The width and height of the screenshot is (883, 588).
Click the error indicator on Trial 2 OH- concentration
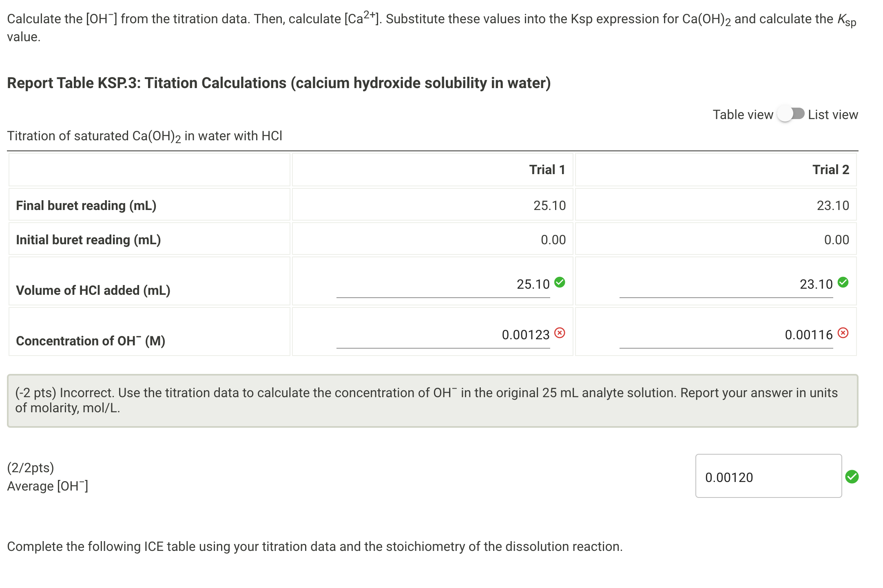coord(842,333)
